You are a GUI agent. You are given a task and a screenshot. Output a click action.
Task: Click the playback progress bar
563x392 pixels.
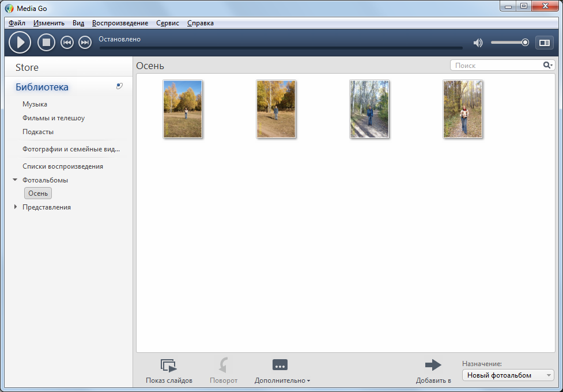point(281,48)
